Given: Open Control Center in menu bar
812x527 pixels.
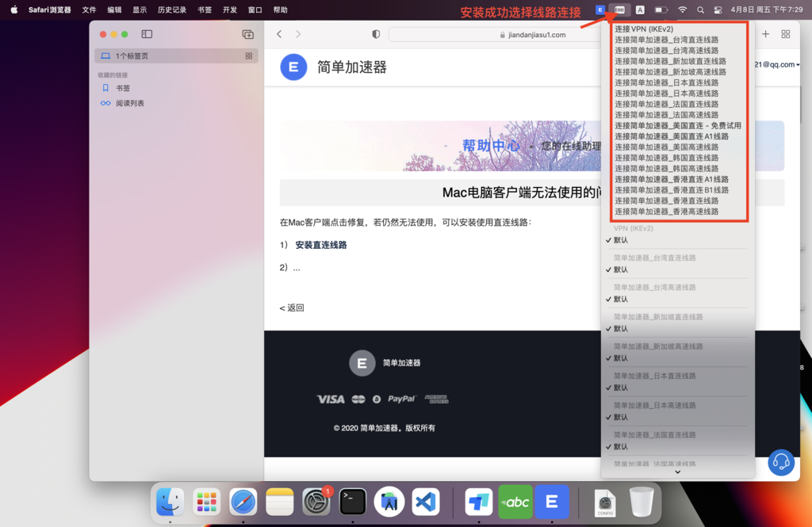Looking at the screenshot, I should click(x=718, y=10).
